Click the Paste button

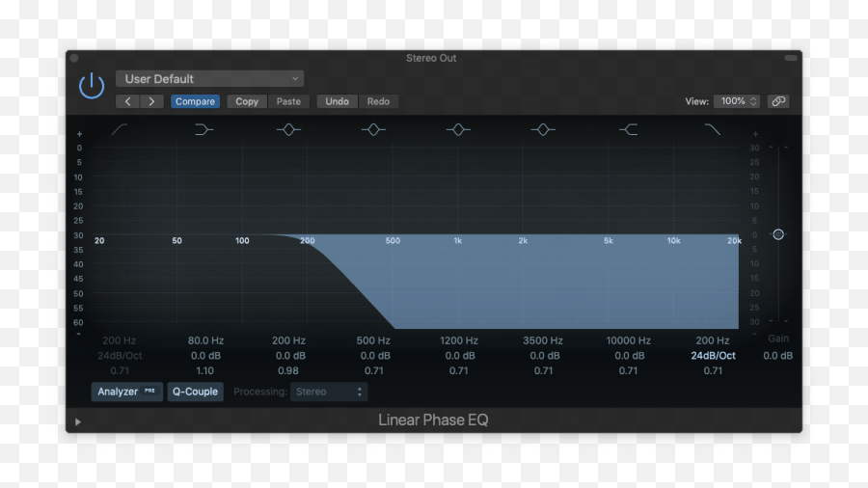tap(288, 101)
